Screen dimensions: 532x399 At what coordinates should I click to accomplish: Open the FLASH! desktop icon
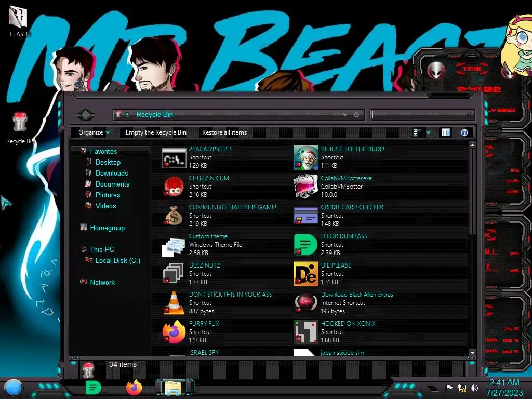pyautogui.click(x=19, y=22)
